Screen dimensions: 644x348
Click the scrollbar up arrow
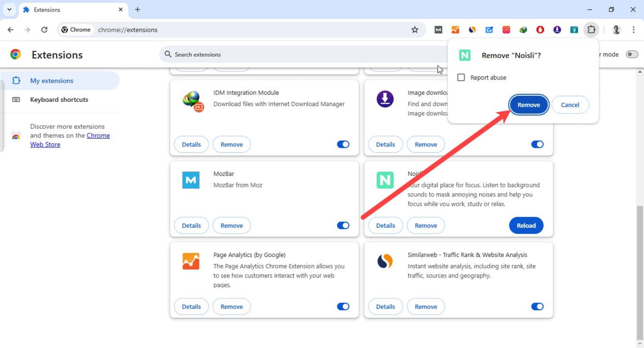pos(640,71)
